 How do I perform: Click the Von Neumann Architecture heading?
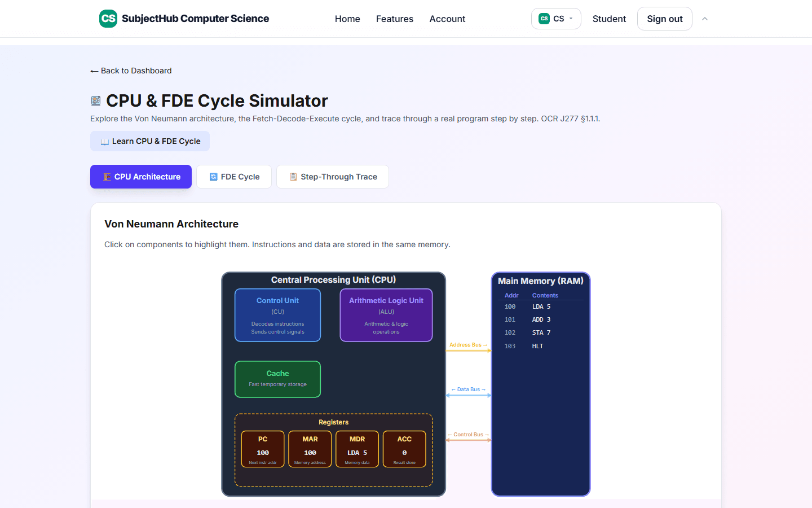[171, 224]
